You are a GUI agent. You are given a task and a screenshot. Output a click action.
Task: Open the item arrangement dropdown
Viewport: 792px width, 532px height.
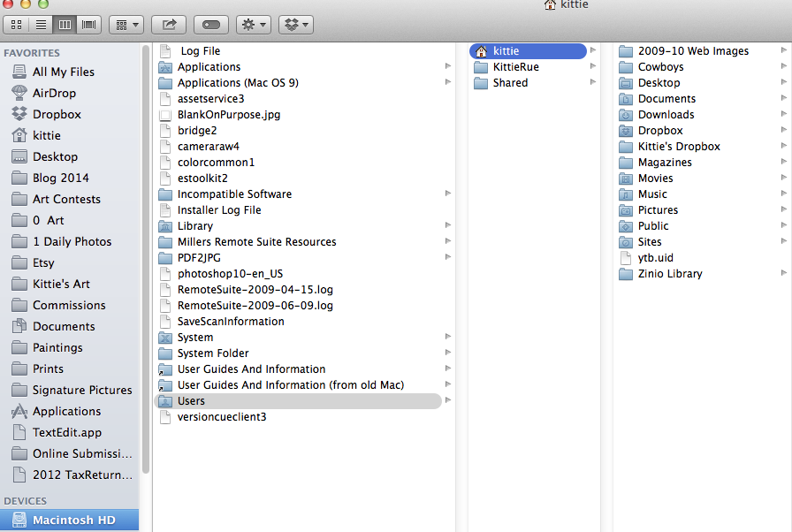point(126,25)
